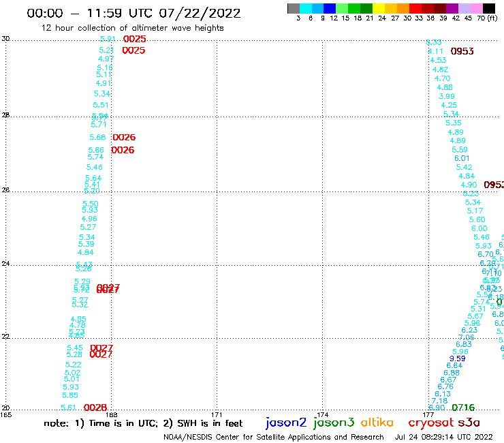The width and height of the screenshot is (504, 443).
Task: Click the 4.53 wave height reading
Action: click(438, 60)
